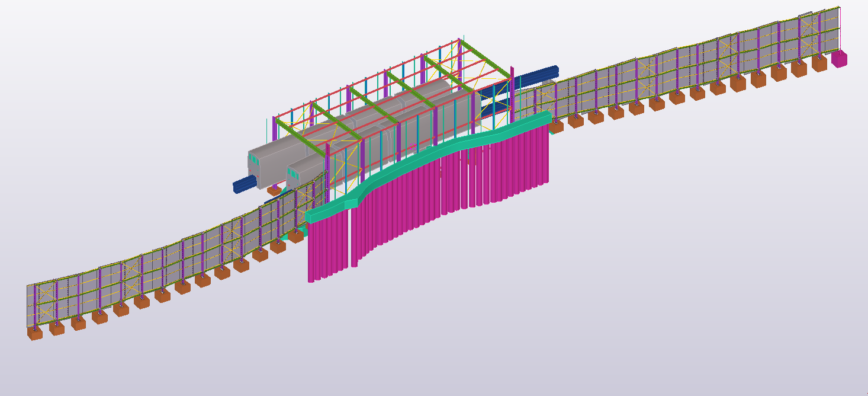
Task: Select the rightmost orange footing of right fence
Action: [x=819, y=64]
